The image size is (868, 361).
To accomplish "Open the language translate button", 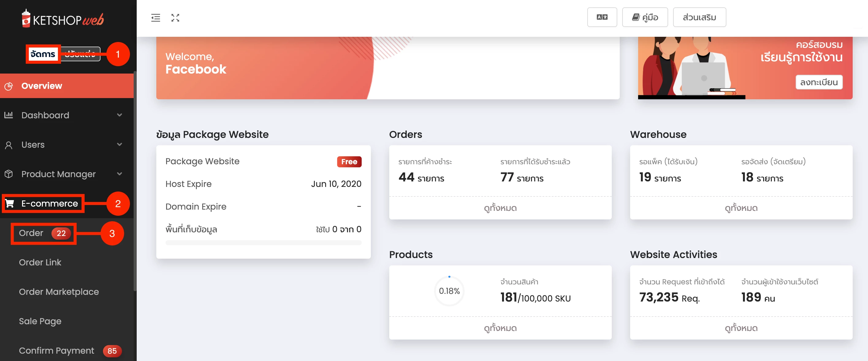I will (602, 17).
